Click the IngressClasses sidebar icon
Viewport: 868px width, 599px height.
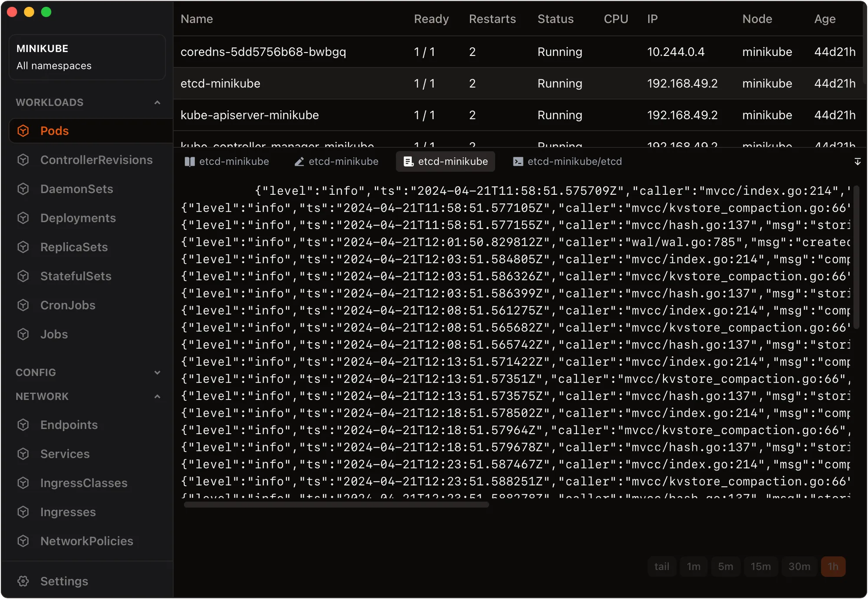click(x=23, y=483)
